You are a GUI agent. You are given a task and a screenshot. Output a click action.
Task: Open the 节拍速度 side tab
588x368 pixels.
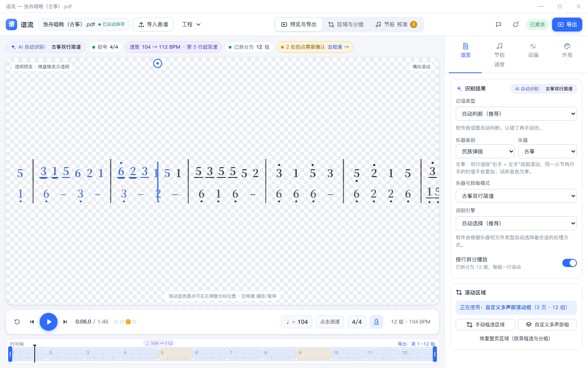pyautogui.click(x=499, y=55)
